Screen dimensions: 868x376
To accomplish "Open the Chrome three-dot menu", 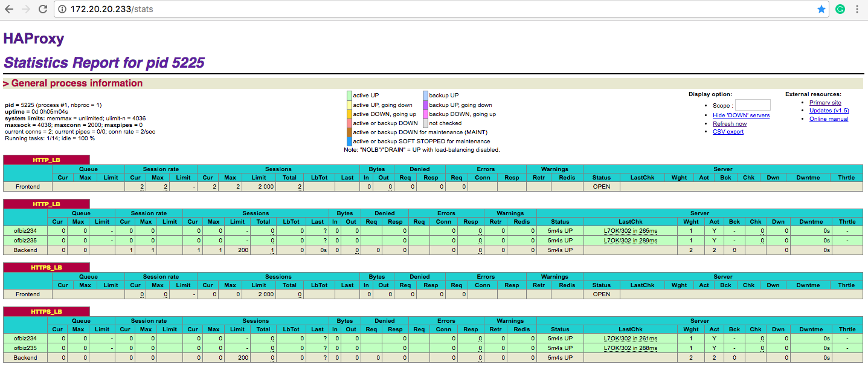I will tap(857, 9).
